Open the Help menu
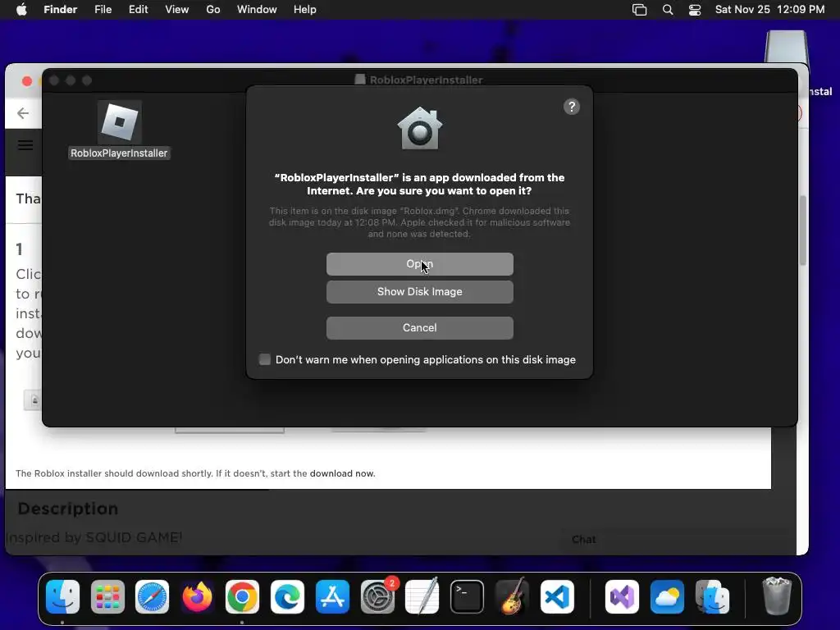This screenshot has width=840, height=630. (x=305, y=10)
